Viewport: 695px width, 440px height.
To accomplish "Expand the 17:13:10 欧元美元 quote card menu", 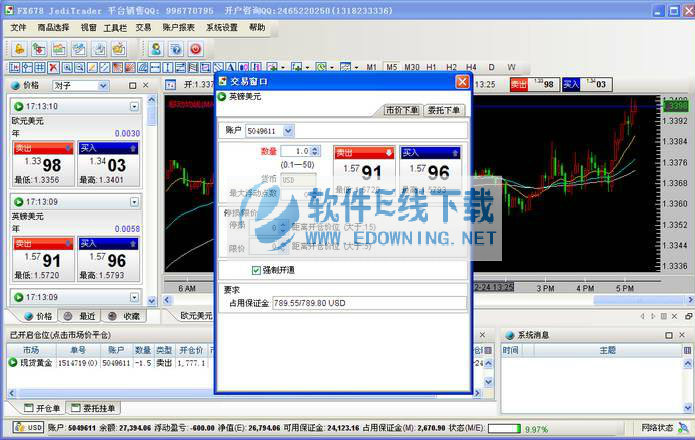I will pyautogui.click(x=134, y=106).
